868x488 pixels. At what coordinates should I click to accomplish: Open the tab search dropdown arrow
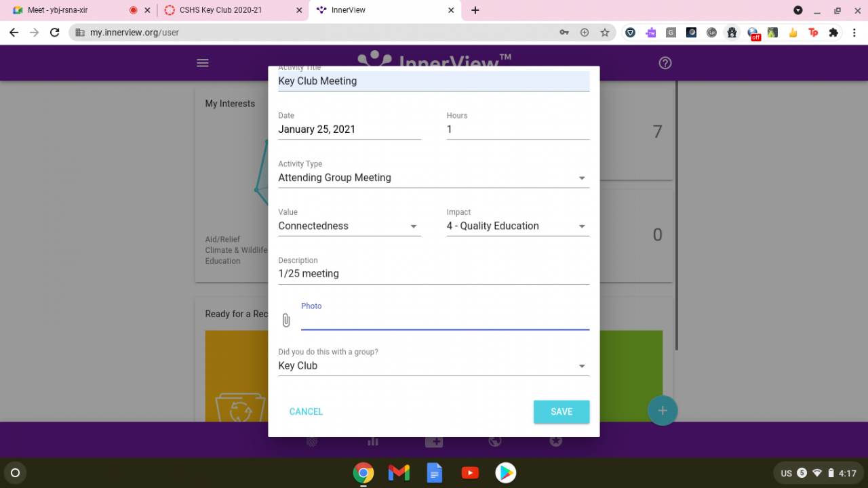798,10
